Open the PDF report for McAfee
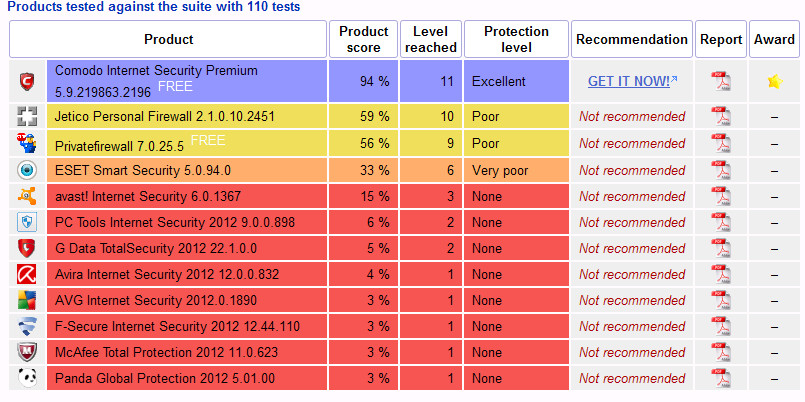805x402 pixels. pyautogui.click(x=720, y=352)
